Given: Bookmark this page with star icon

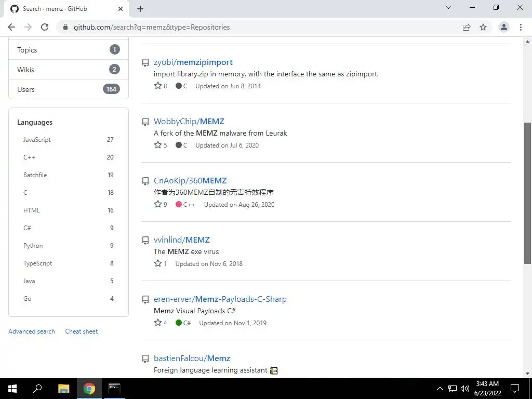Looking at the screenshot, I should click(x=483, y=27).
